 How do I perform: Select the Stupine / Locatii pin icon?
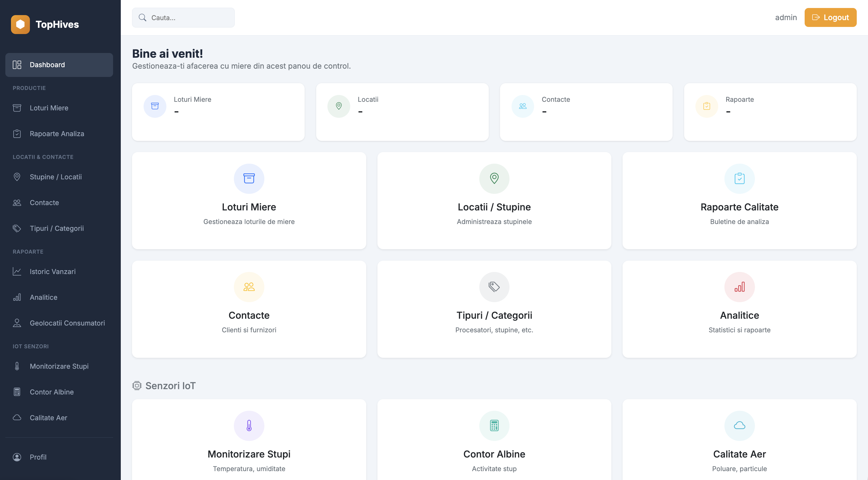point(17,176)
